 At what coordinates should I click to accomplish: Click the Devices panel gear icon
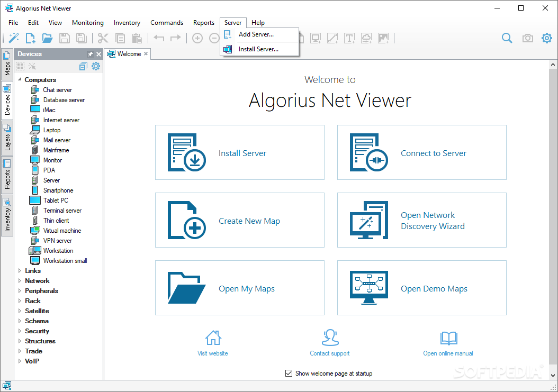pyautogui.click(x=96, y=66)
